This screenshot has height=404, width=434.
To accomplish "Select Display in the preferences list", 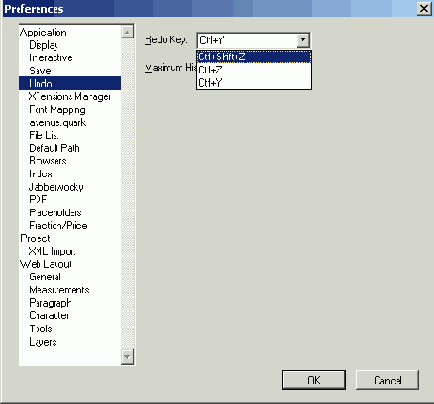I will [x=43, y=45].
